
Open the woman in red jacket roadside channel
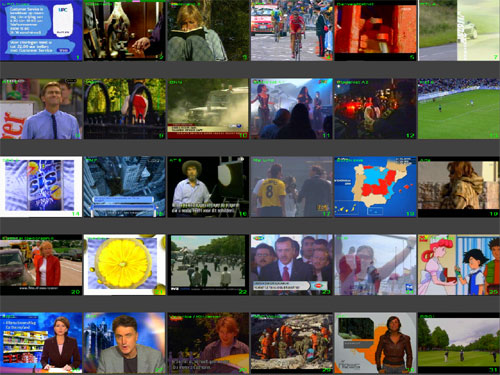click(41, 265)
